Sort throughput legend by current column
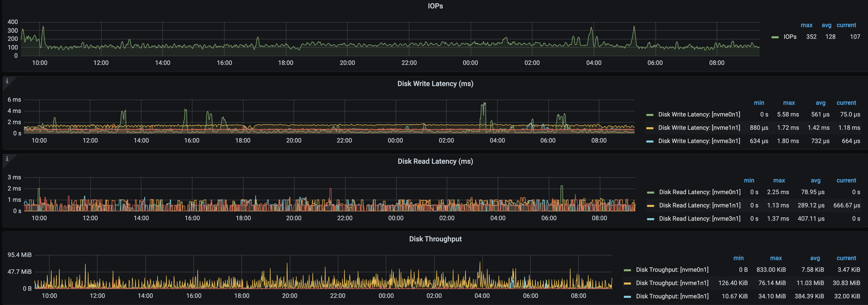 click(846, 258)
